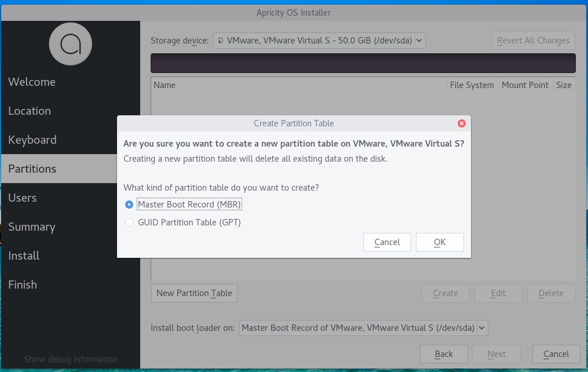588x372 pixels.
Task: Click the Revert All Changes button
Action: click(533, 41)
